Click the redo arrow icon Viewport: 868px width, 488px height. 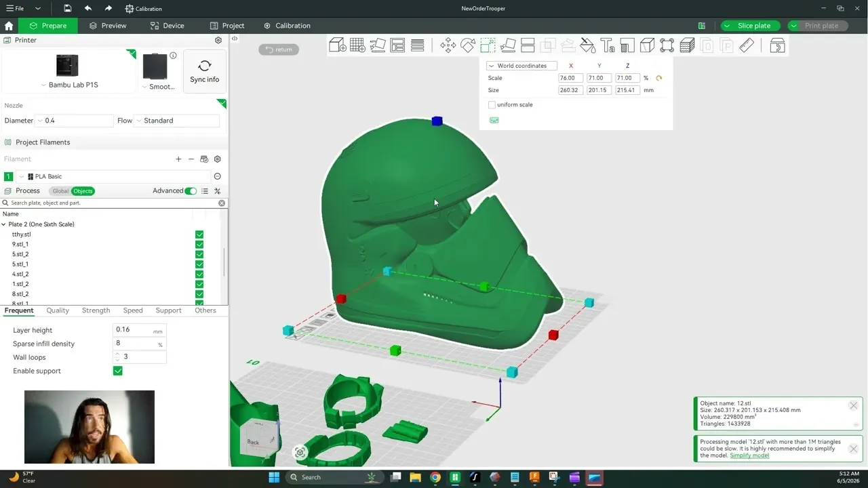pos(108,8)
